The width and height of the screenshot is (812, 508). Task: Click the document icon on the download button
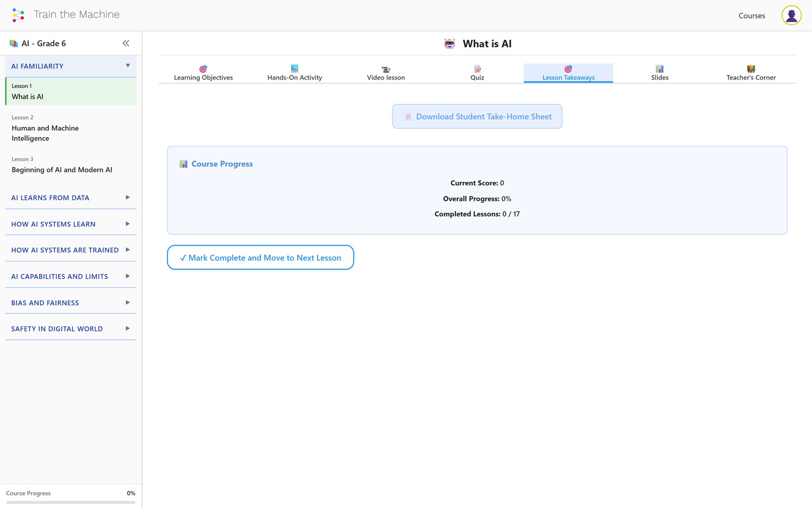tap(408, 117)
